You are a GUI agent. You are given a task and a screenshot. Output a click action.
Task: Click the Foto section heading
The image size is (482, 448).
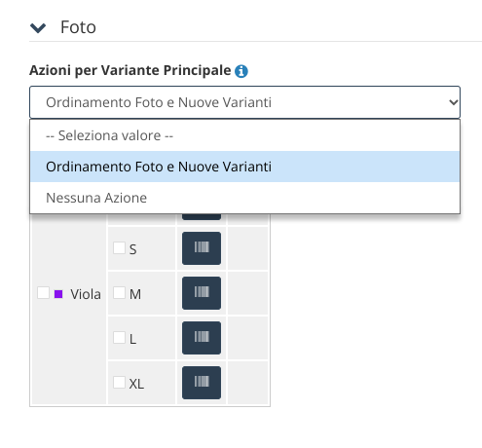click(78, 27)
